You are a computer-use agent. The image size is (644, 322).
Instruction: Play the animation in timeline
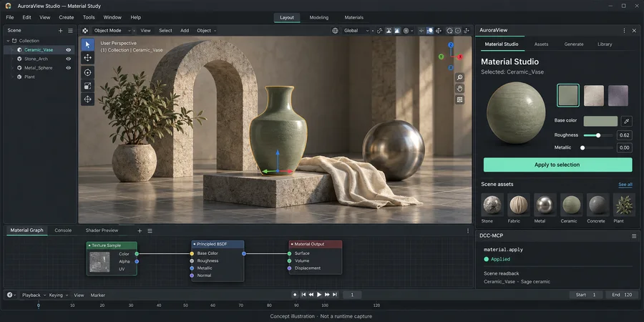point(319,295)
